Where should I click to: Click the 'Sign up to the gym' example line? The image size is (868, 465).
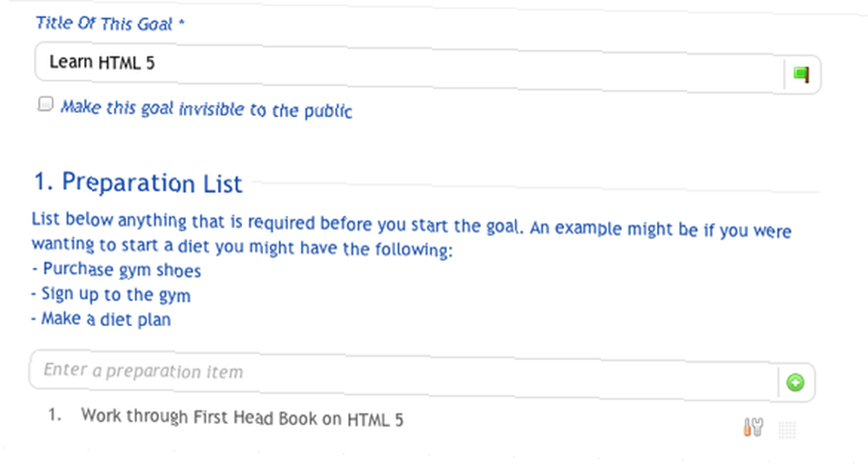[x=111, y=294]
